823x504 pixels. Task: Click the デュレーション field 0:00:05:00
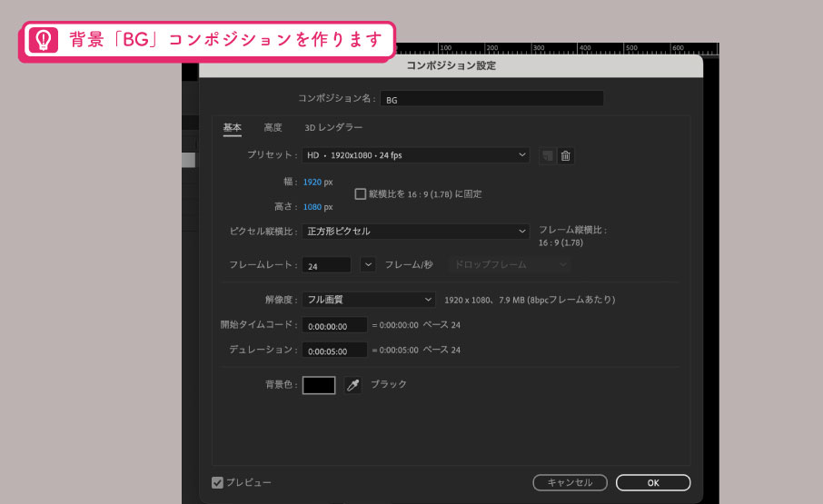(x=334, y=351)
